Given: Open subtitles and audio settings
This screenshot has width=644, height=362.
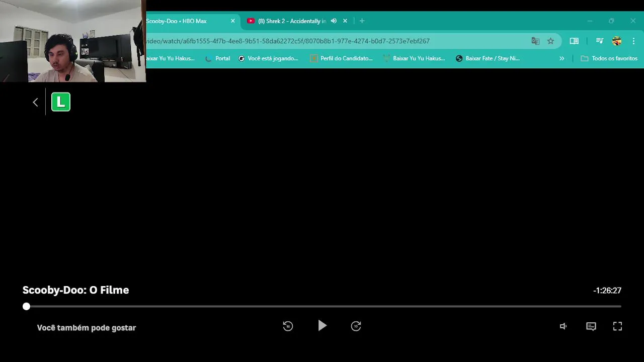Looking at the screenshot, I should point(591,326).
